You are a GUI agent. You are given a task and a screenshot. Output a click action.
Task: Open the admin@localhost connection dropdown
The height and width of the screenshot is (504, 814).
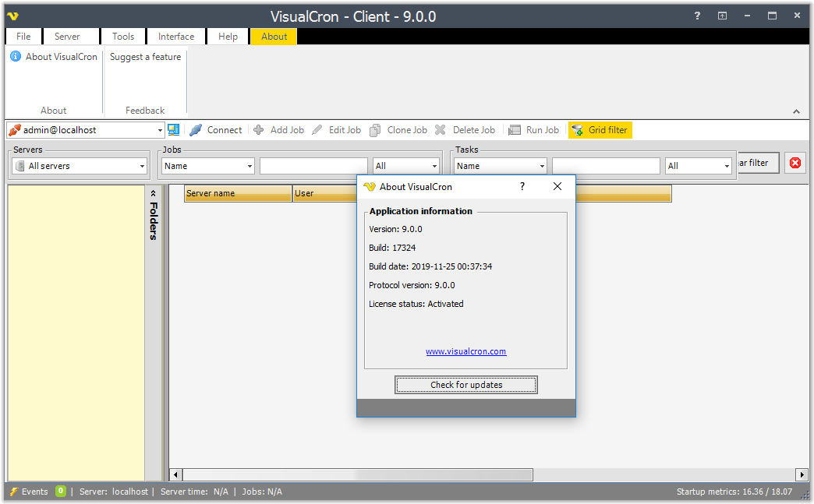click(x=160, y=130)
